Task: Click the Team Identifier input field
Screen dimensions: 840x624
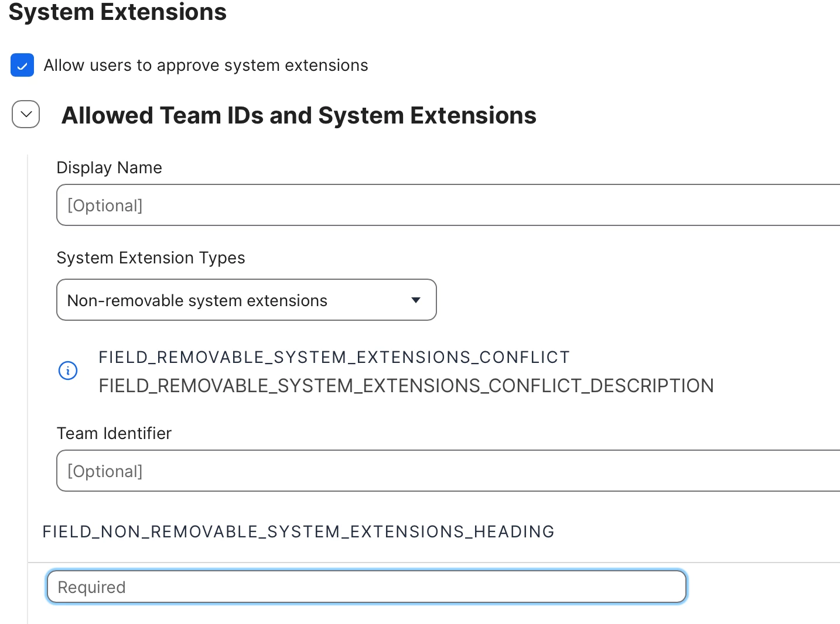Action: pyautogui.click(x=448, y=471)
